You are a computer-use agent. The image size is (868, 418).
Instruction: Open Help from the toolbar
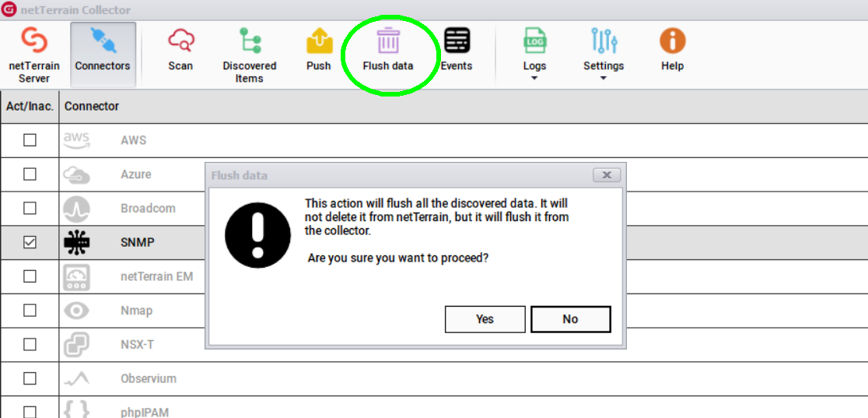[672, 41]
